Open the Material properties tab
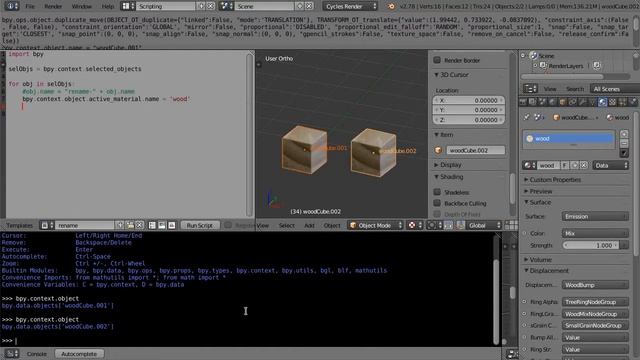Screen dimensions: 640x360 (602, 102)
